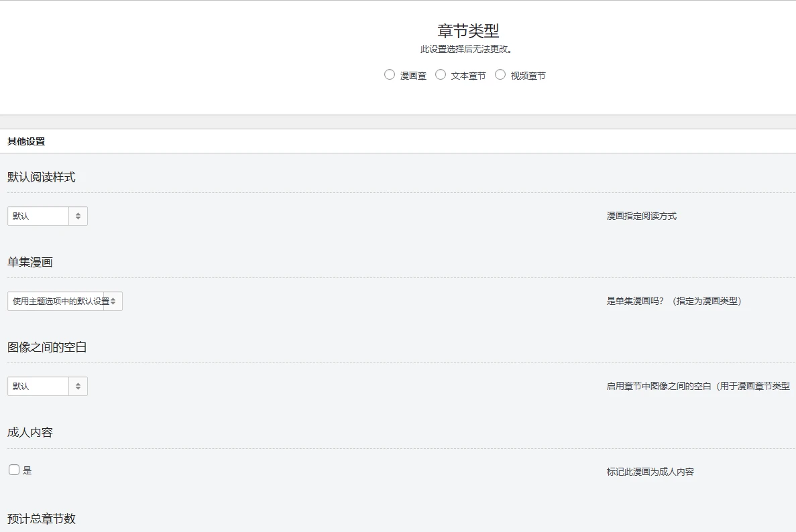Click the stepper arrows on the 图像之间的空白 select
796x532 pixels.
tap(78, 386)
